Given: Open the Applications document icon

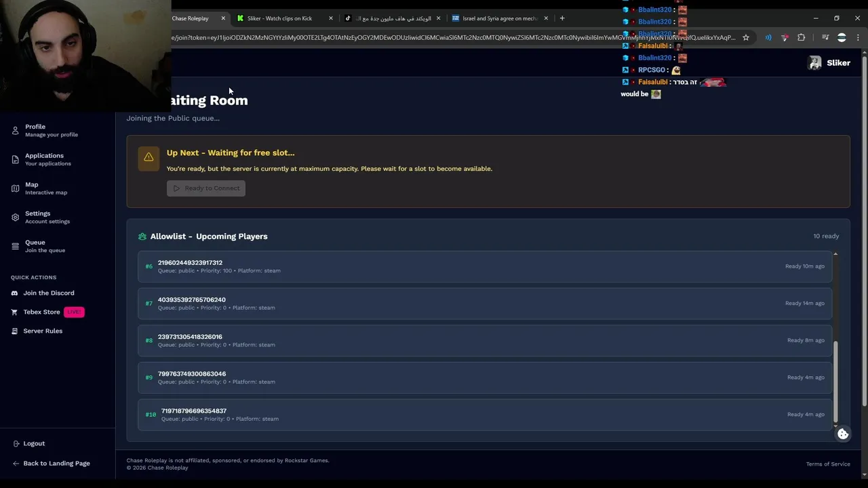Looking at the screenshot, I should point(15,159).
